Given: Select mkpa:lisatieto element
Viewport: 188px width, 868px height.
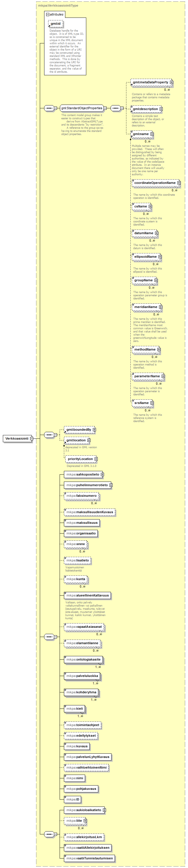Looking at the screenshot, I should [x=78, y=560].
